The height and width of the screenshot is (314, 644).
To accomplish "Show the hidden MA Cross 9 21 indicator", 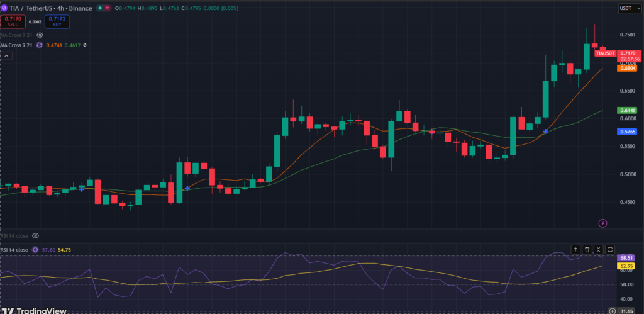I will 40,35.
